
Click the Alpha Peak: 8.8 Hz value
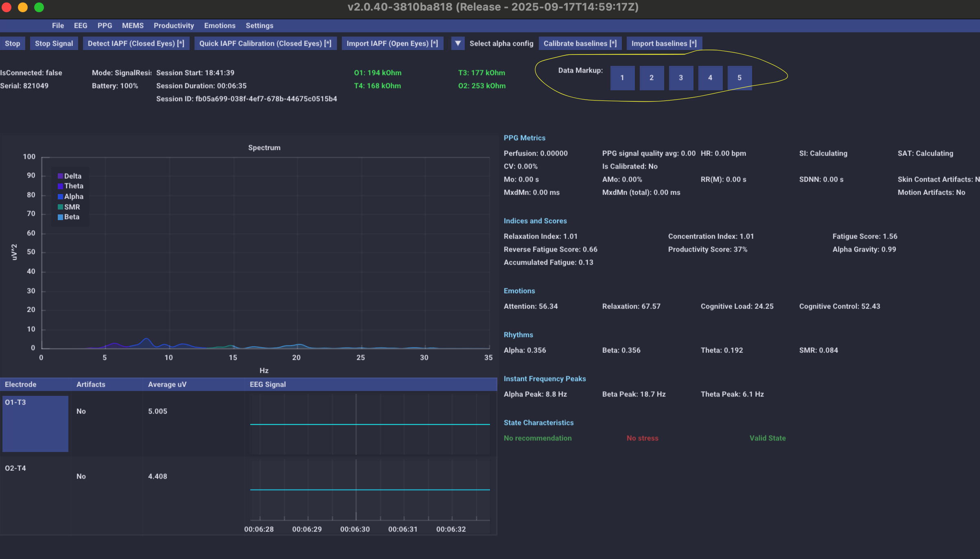(x=535, y=394)
